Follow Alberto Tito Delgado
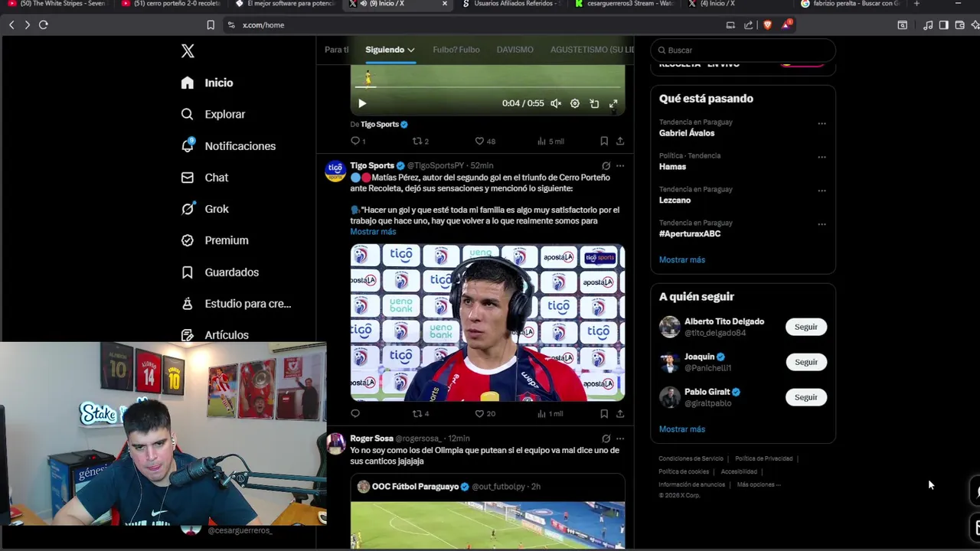Viewport: 980px width, 551px height. (x=805, y=327)
